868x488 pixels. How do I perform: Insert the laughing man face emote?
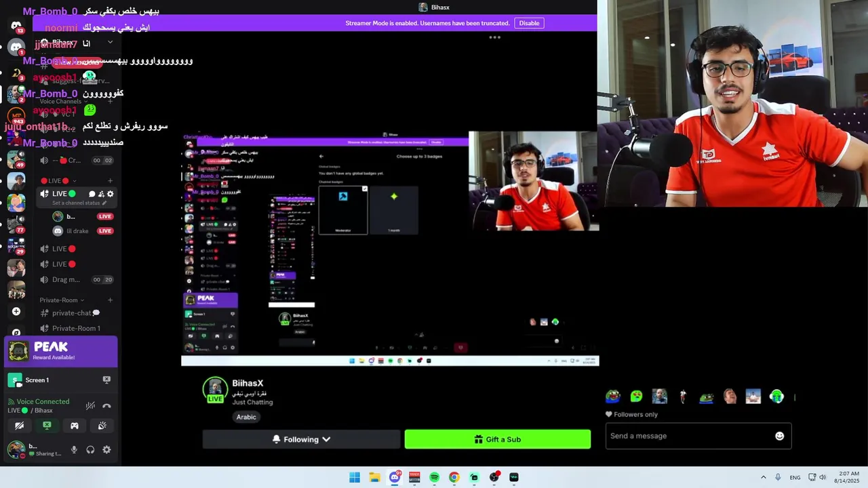pos(730,396)
